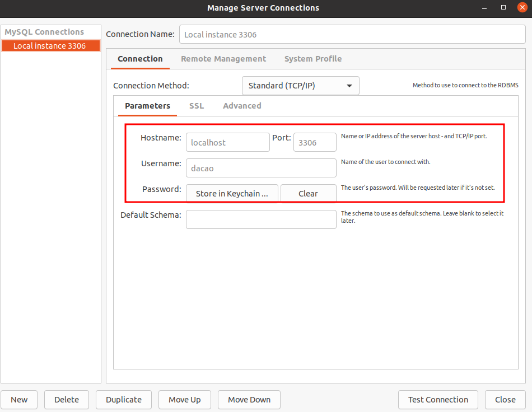Move the connection up
The width and height of the screenshot is (532, 412).
(x=185, y=400)
